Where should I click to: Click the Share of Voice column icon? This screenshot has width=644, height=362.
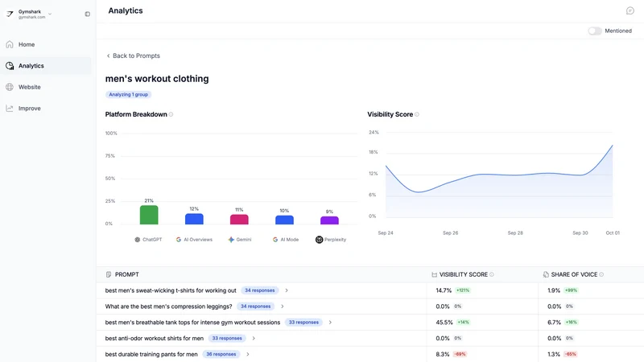click(x=546, y=274)
